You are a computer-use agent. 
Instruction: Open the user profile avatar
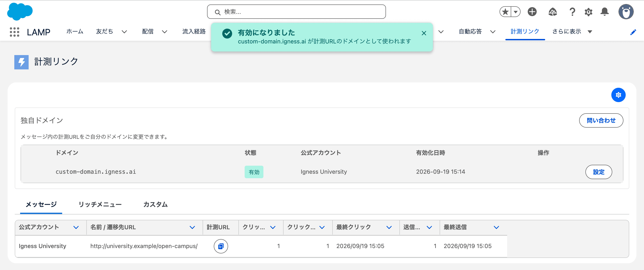pyautogui.click(x=626, y=11)
